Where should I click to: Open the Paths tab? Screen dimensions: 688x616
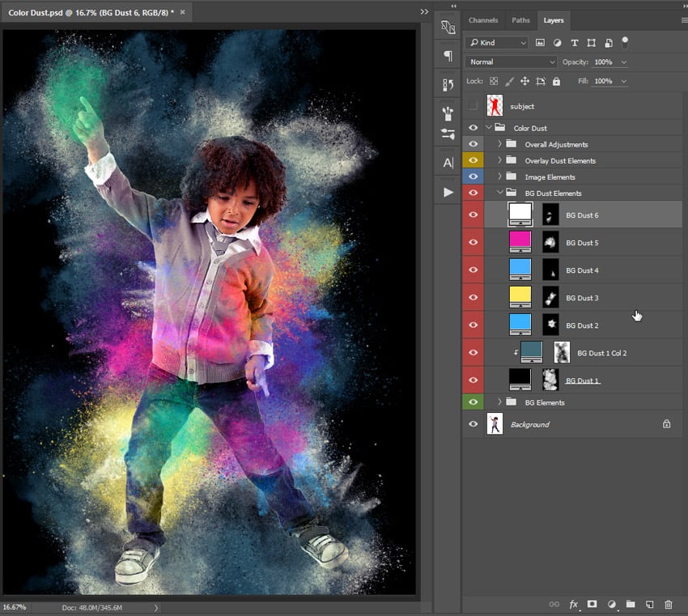click(520, 20)
